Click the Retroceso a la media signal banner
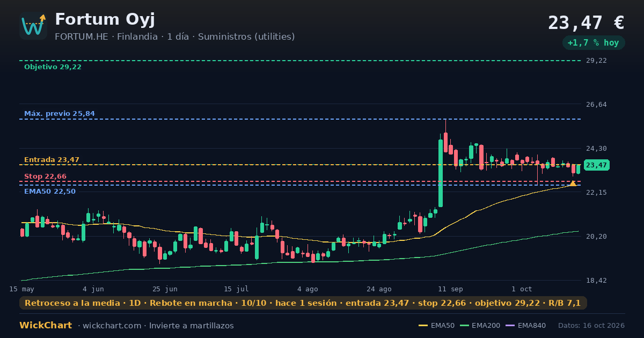 tap(303, 303)
